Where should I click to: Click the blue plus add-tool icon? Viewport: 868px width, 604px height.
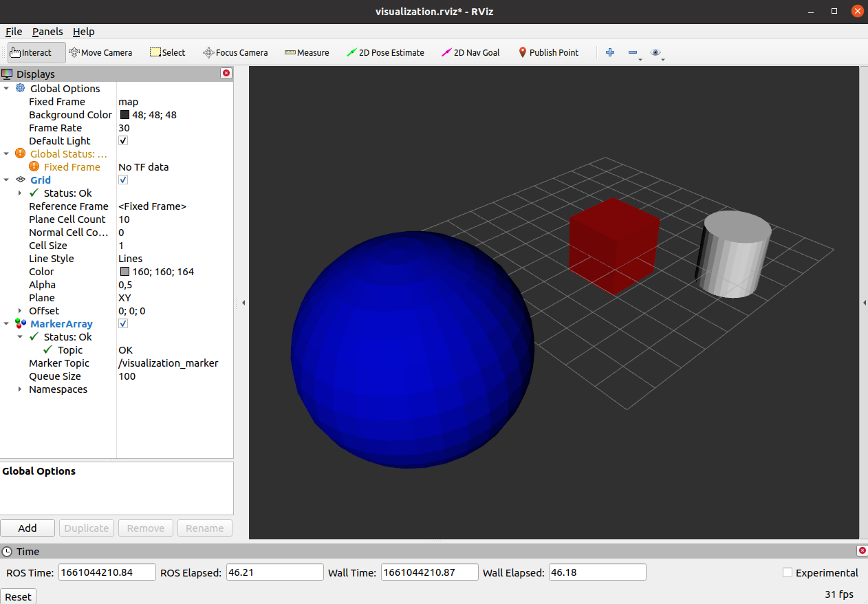tap(609, 52)
